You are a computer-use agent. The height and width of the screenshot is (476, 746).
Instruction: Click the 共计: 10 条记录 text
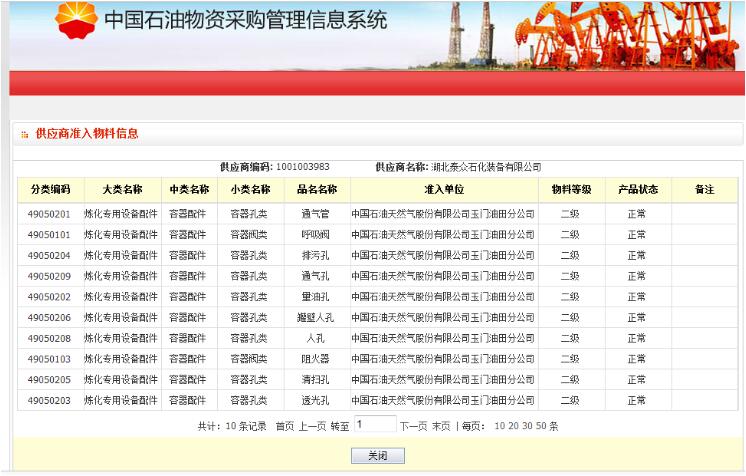[x=232, y=426]
